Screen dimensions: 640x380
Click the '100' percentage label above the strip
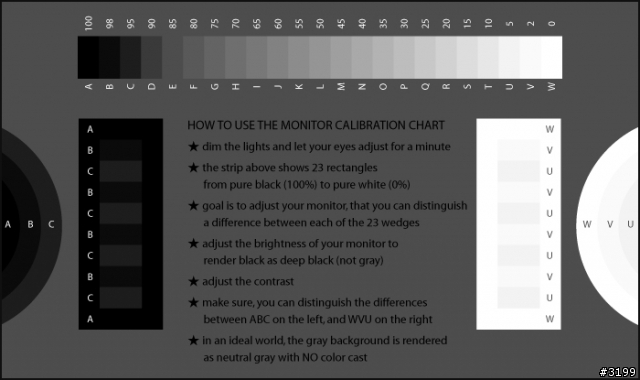[x=88, y=23]
